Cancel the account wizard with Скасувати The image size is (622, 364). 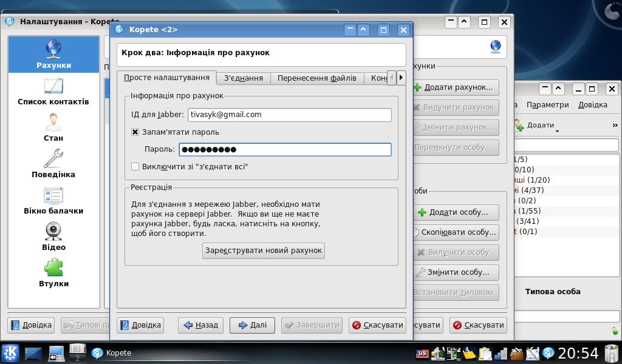click(x=378, y=325)
